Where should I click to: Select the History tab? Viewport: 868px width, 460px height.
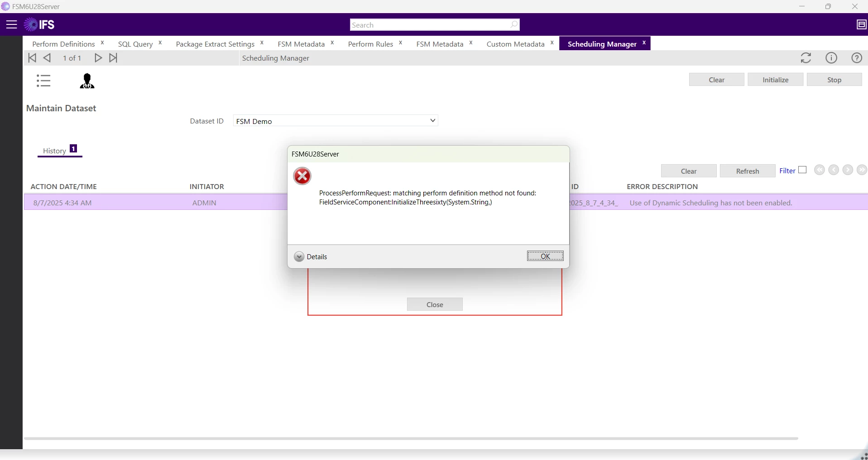coord(60,151)
